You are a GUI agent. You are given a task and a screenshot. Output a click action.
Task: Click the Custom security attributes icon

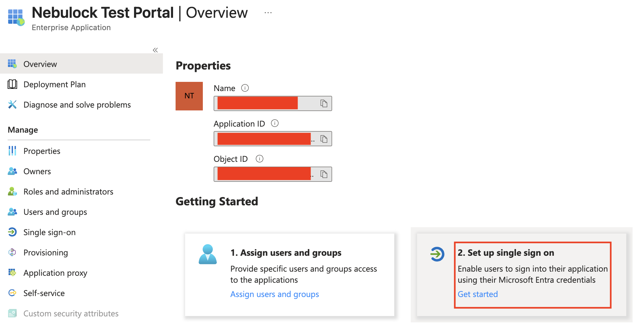pyautogui.click(x=12, y=313)
